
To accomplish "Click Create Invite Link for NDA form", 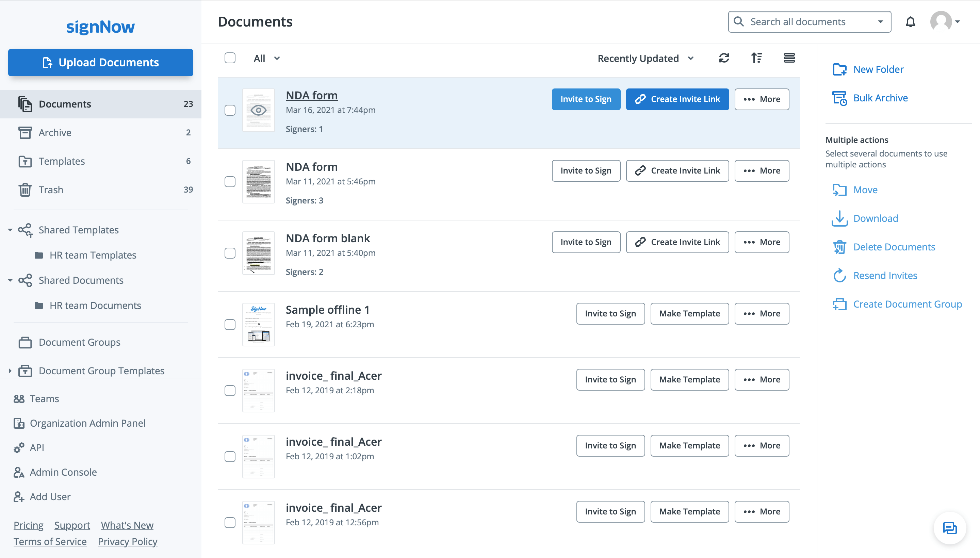I will pos(677,99).
